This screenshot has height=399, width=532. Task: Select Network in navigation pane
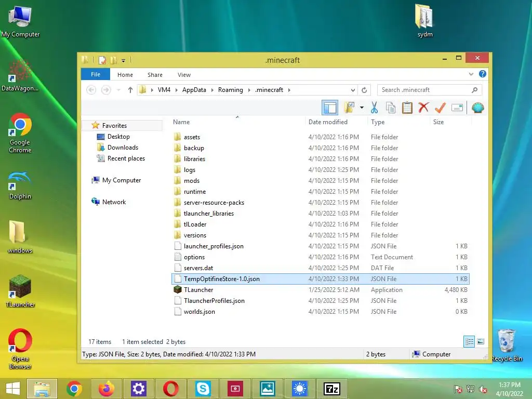point(114,202)
